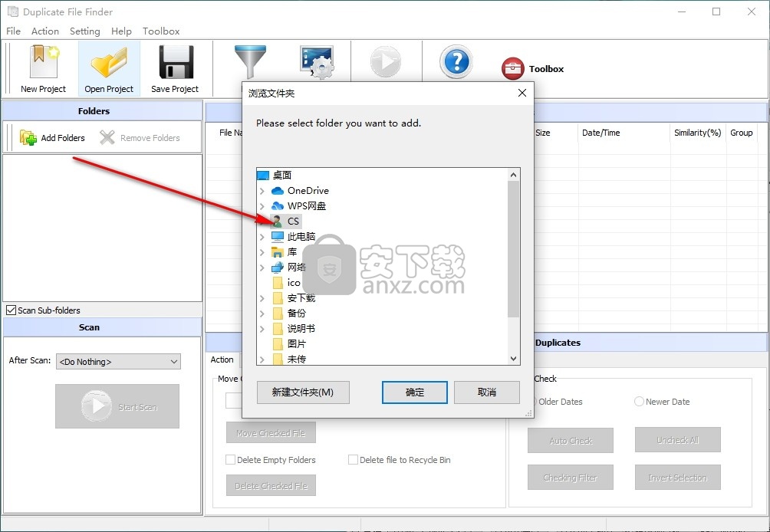Click the 说明书 folder icon
Screen dimensions: 770x532
click(x=278, y=328)
